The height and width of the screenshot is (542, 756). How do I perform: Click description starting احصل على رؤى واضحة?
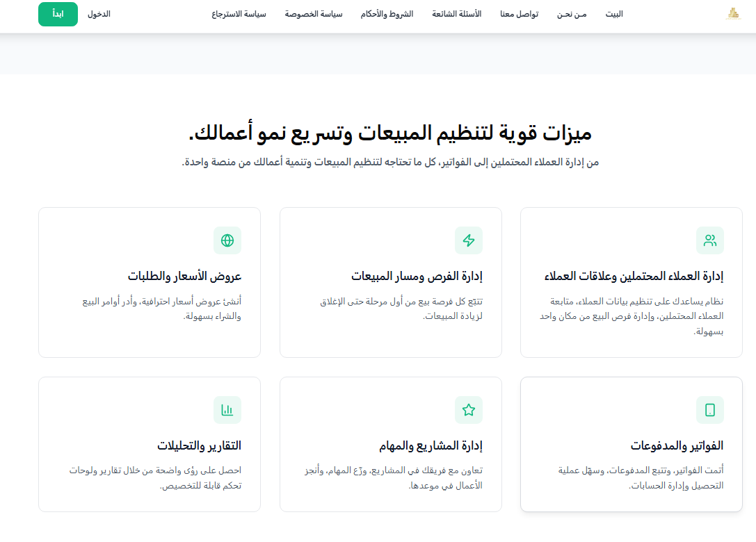155,477
